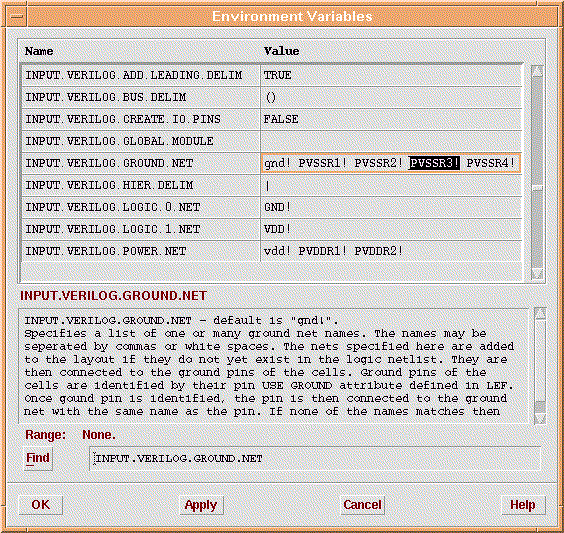Open Help for Environment Variables
564x533 pixels.
click(523, 505)
